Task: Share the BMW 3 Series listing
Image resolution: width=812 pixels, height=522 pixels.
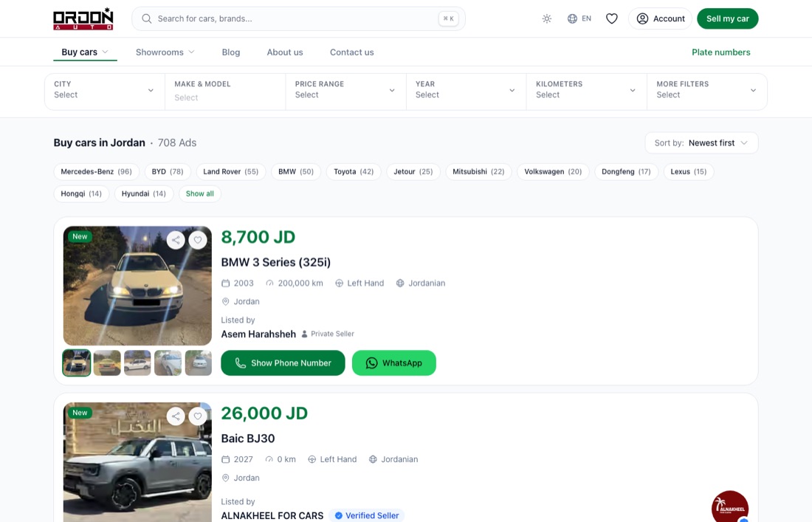Action: pos(176,240)
